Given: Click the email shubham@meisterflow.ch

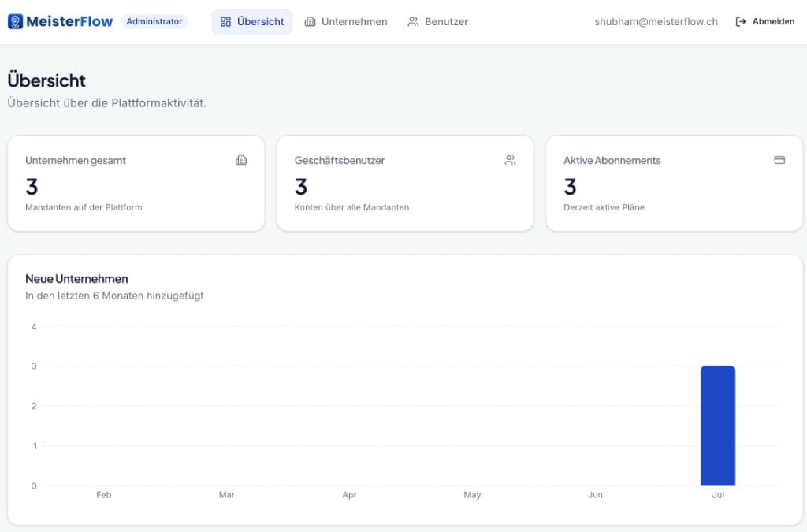Looking at the screenshot, I should point(656,21).
